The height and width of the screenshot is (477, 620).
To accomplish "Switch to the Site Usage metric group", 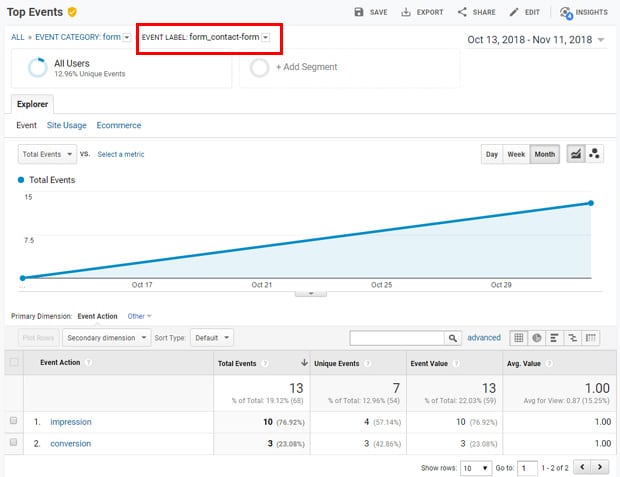I will pyautogui.click(x=66, y=125).
